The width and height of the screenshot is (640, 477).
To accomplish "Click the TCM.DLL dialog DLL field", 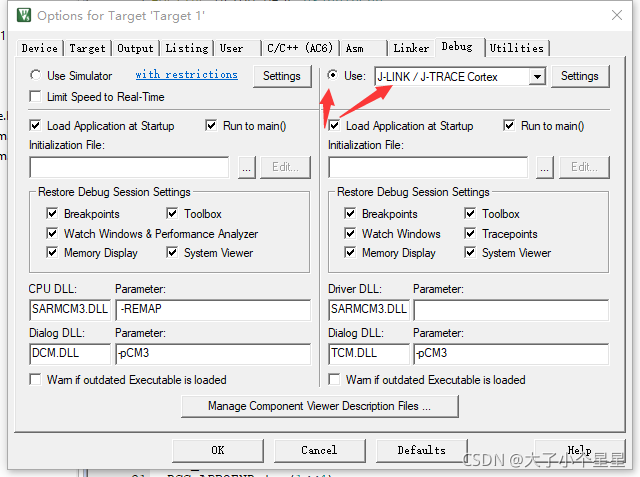I will coord(369,354).
